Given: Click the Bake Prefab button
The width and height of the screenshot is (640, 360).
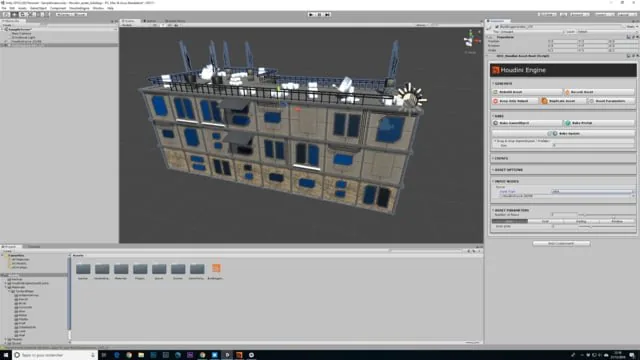Looking at the screenshot, I should 599,123.
